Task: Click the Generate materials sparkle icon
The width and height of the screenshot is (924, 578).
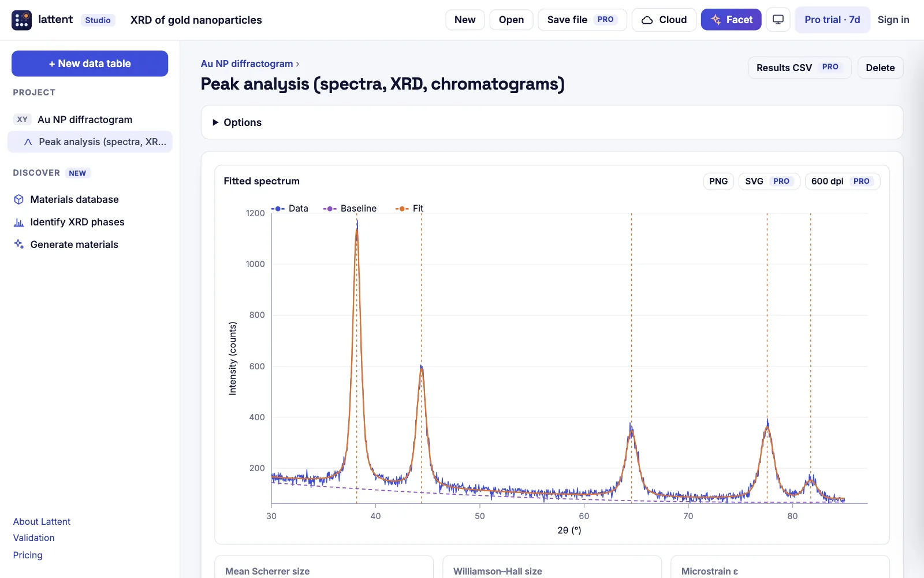Action: pos(19,244)
